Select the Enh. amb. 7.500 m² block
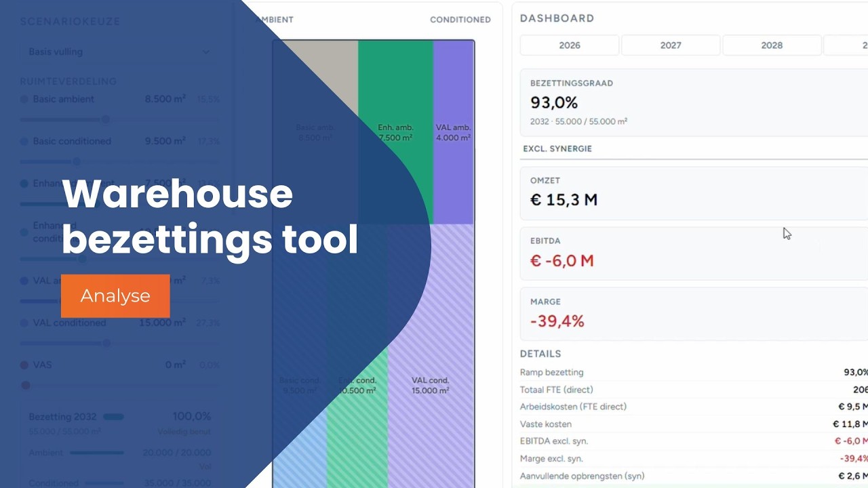This screenshot has width=868, height=488. pyautogui.click(x=395, y=132)
